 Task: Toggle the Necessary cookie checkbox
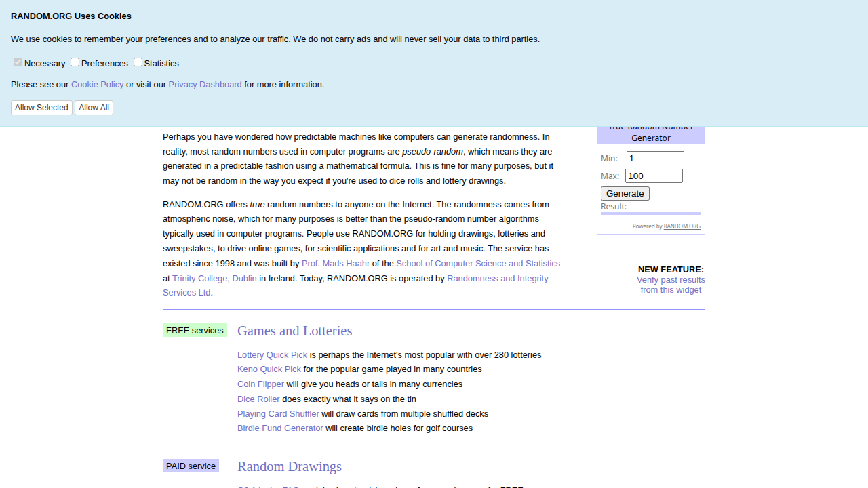18,62
